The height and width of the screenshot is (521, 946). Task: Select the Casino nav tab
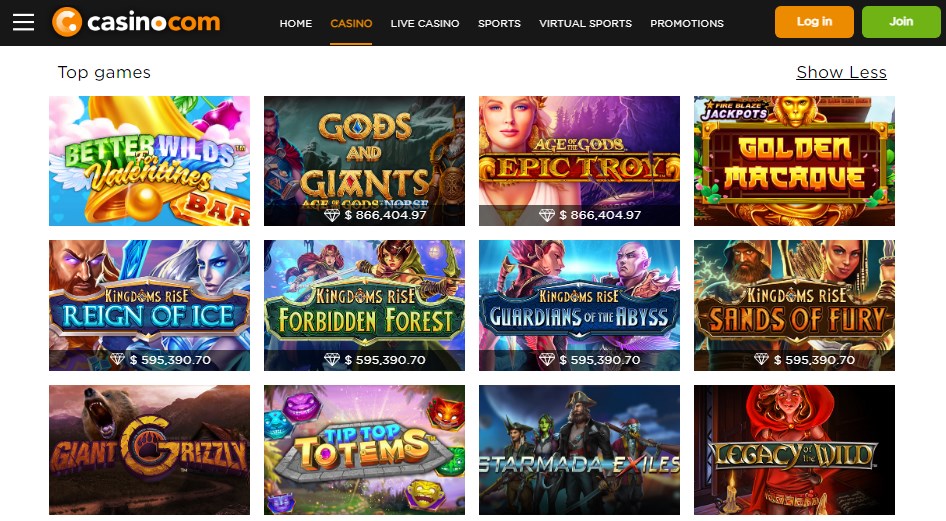(351, 24)
